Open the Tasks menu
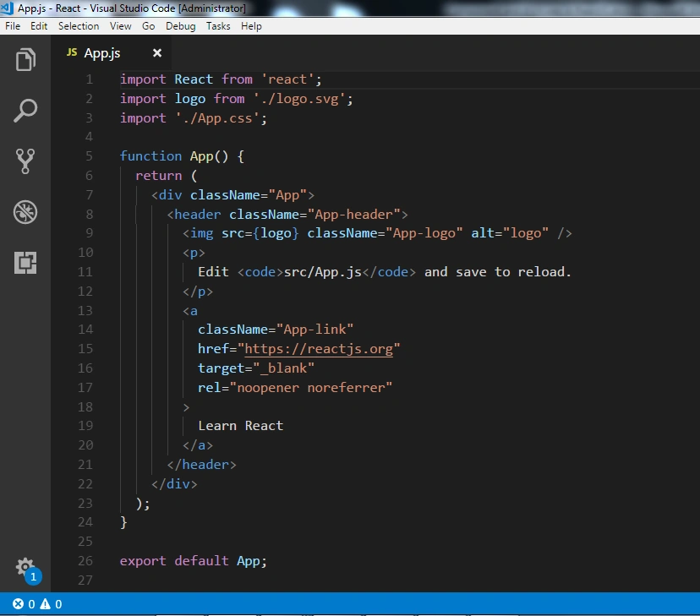Screen dimensions: 700x616 [218, 26]
